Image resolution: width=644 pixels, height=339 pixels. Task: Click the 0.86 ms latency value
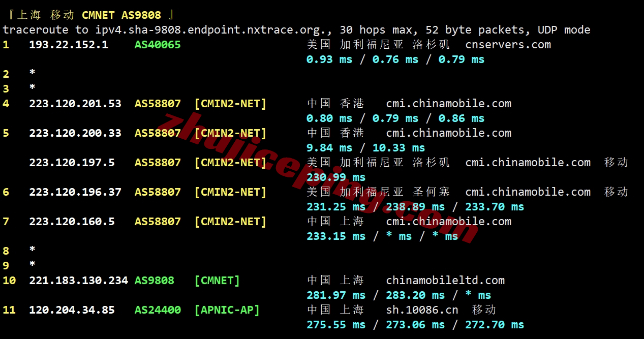coord(462,118)
